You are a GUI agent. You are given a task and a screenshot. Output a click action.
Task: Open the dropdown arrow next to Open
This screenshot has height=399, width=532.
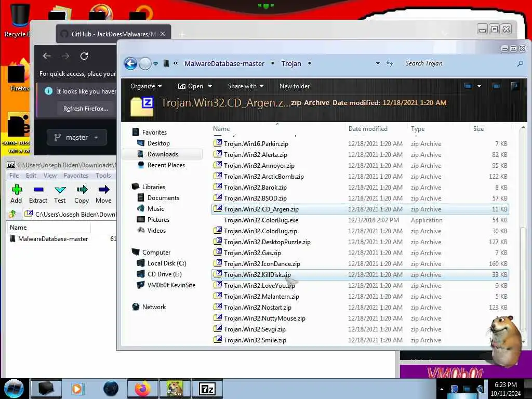210,86
